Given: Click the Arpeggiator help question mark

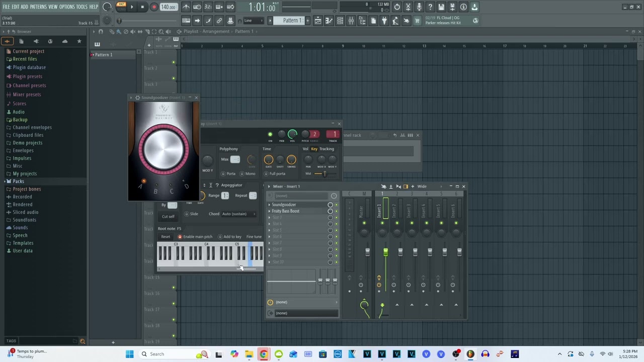Looking at the screenshot, I should (x=217, y=185).
